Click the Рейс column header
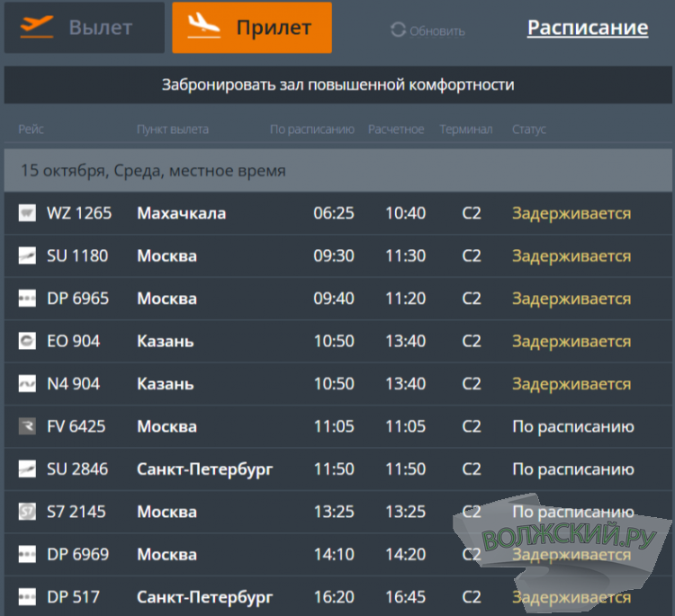 tap(31, 129)
